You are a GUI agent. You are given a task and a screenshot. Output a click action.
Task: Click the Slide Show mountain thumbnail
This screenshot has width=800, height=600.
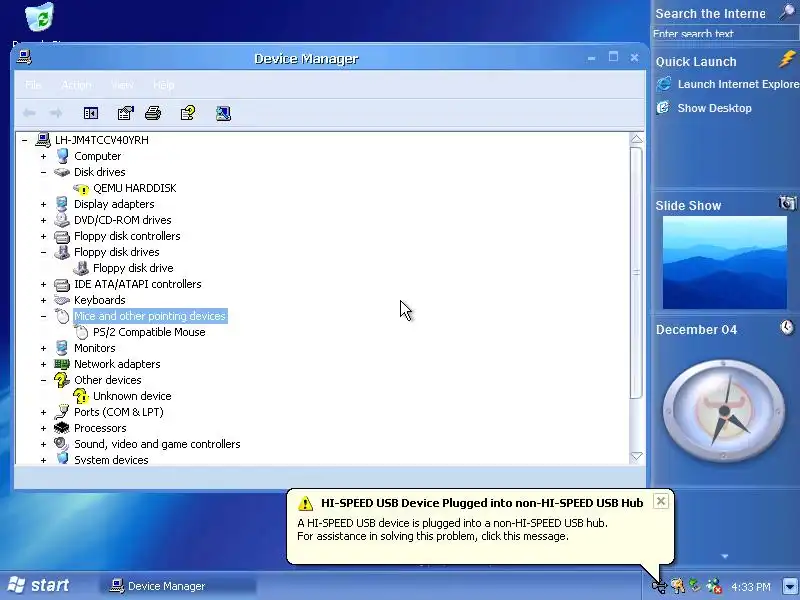(724, 262)
